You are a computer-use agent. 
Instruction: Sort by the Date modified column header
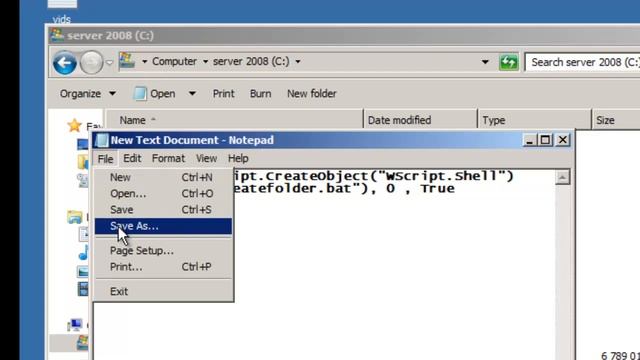click(x=420, y=120)
